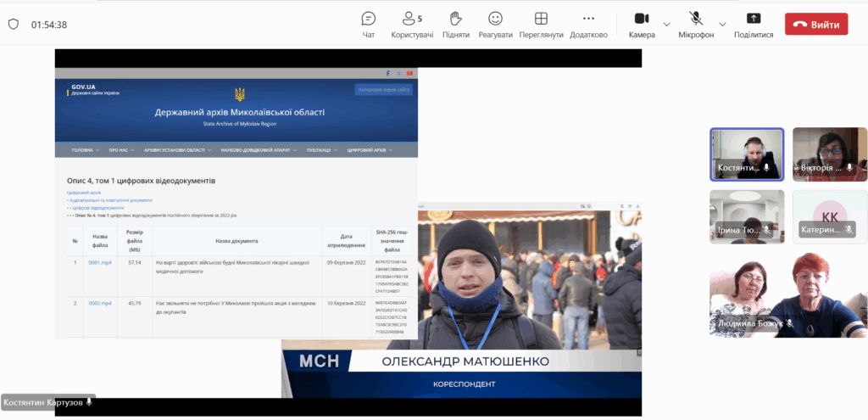Select Вікторія participant video tile
The height and width of the screenshot is (420, 868).
(x=830, y=154)
